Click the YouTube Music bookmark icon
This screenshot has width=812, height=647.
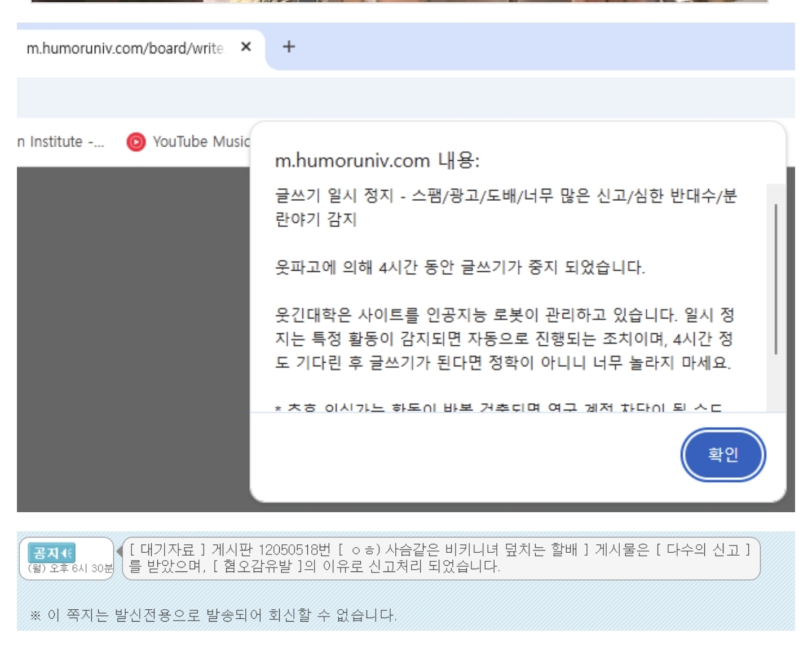(136, 142)
